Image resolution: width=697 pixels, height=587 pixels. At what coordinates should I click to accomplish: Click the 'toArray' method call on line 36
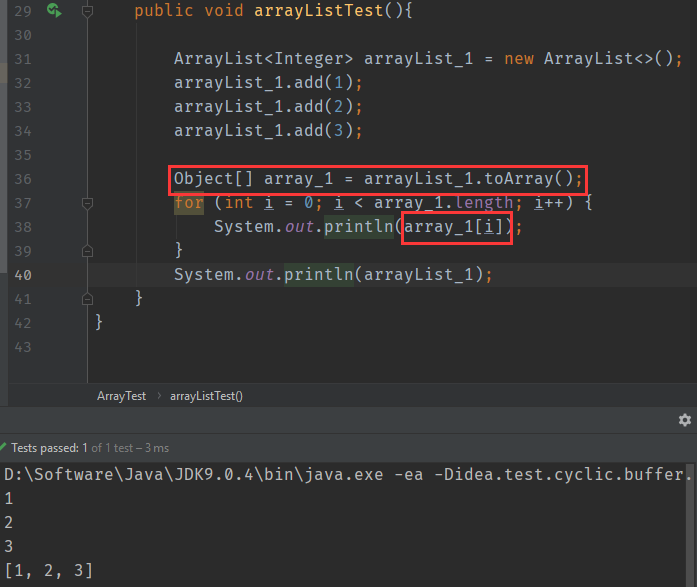tap(518, 179)
